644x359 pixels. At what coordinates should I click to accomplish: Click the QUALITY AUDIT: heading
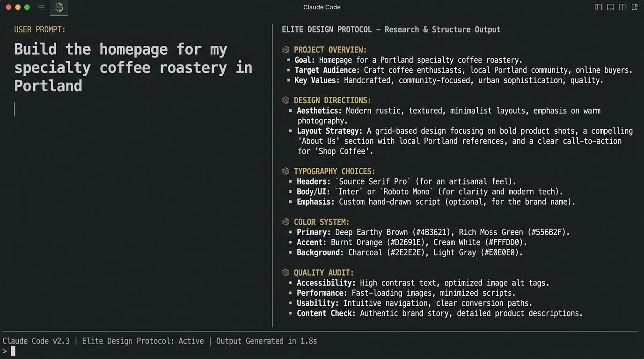pos(324,273)
